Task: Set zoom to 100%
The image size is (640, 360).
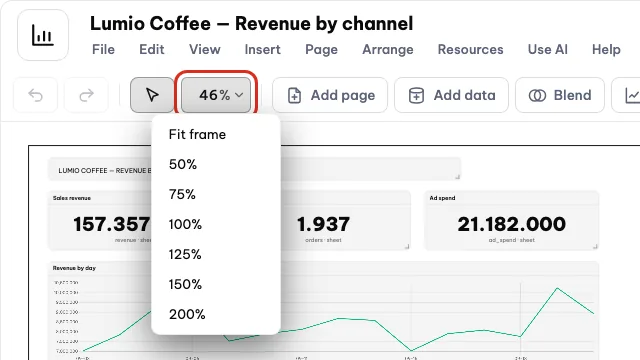Action: (216, 224)
